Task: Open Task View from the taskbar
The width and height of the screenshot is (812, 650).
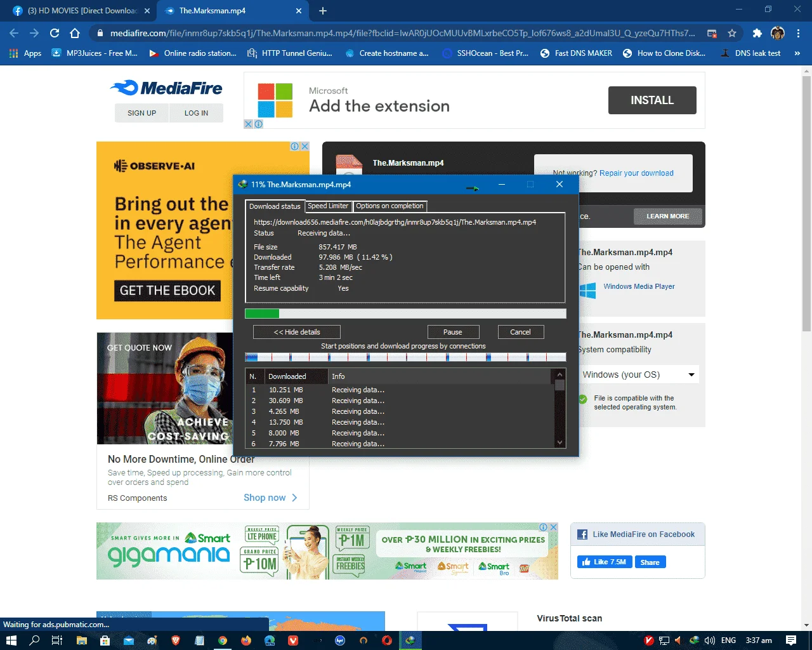Action: 56,640
